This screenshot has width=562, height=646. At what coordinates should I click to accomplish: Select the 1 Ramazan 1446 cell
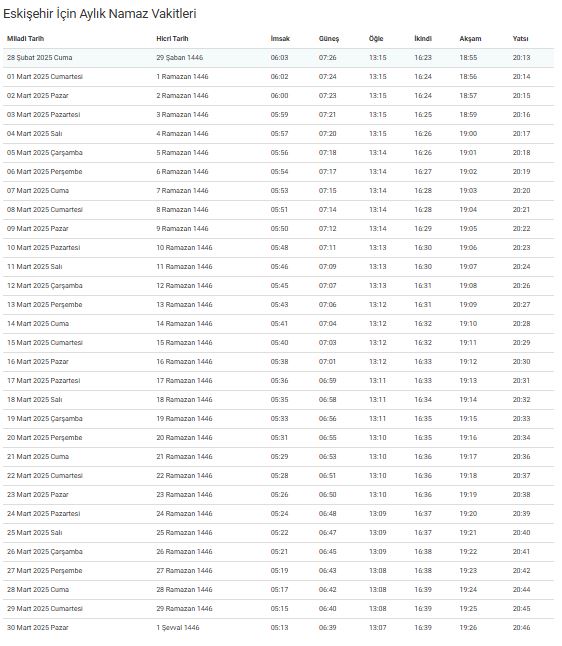(182, 77)
